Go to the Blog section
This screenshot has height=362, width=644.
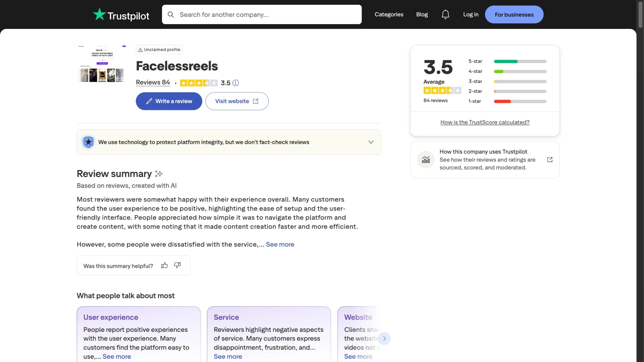click(422, 14)
